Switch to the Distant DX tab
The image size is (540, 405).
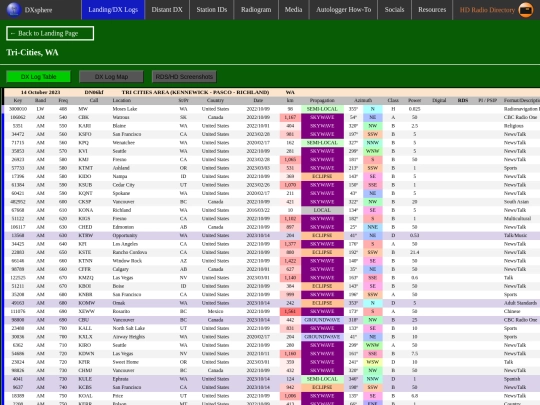(167, 10)
